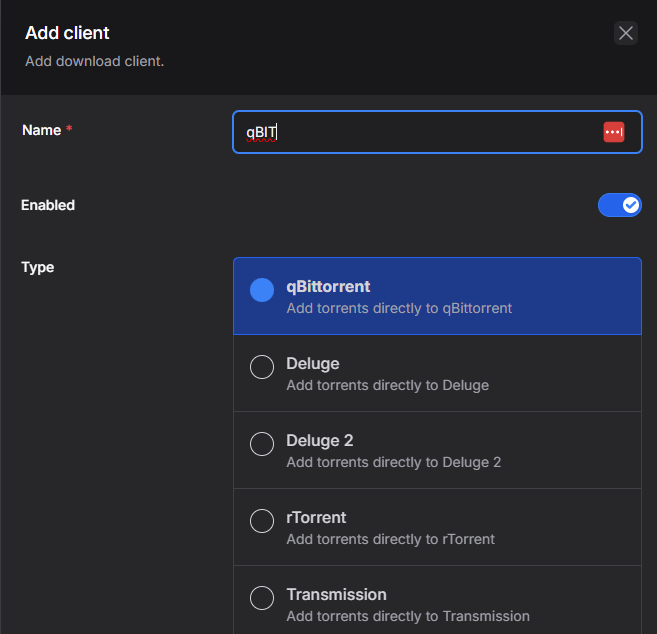This screenshot has width=657, height=634.
Task: Close the Add client dialog
Action: click(x=626, y=33)
